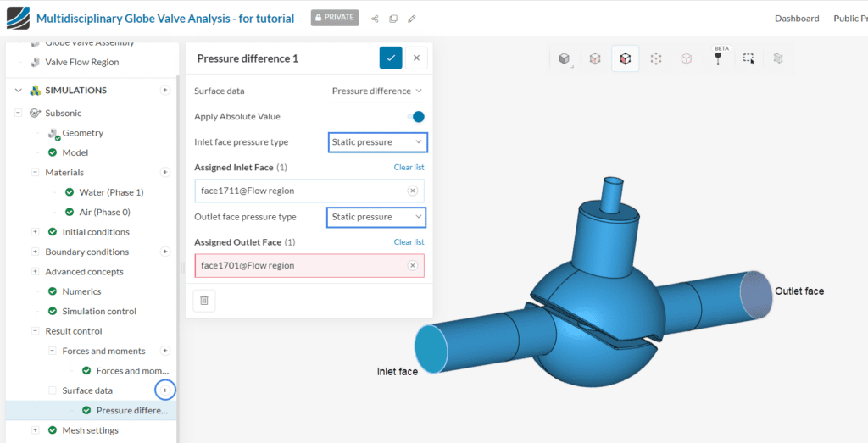Viewport: 868px width, 443px height.
Task: Select the Model tree item
Action: [x=75, y=152]
